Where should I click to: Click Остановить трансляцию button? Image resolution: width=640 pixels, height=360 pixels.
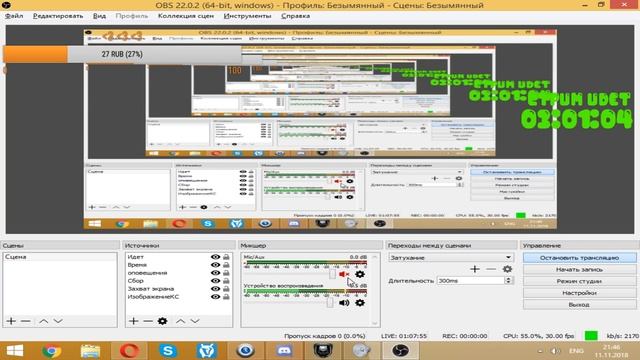[x=579, y=258]
